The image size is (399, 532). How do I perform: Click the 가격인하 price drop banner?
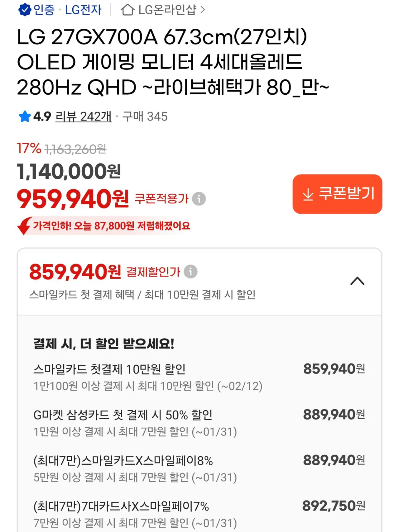click(x=111, y=226)
